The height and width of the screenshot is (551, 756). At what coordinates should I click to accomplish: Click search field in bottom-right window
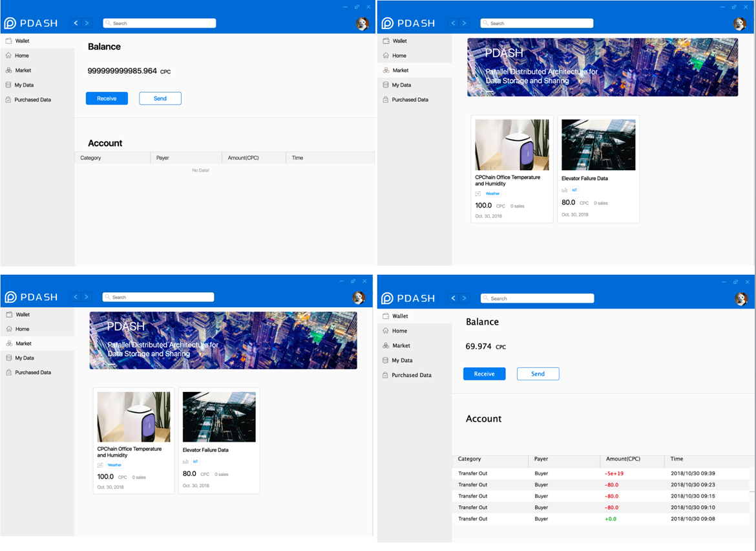coord(537,299)
